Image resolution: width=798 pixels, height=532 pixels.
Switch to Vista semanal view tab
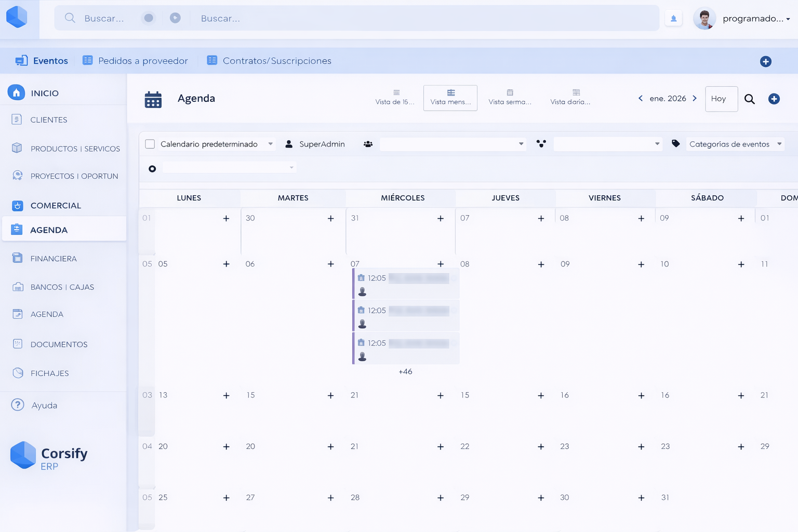[x=510, y=98]
